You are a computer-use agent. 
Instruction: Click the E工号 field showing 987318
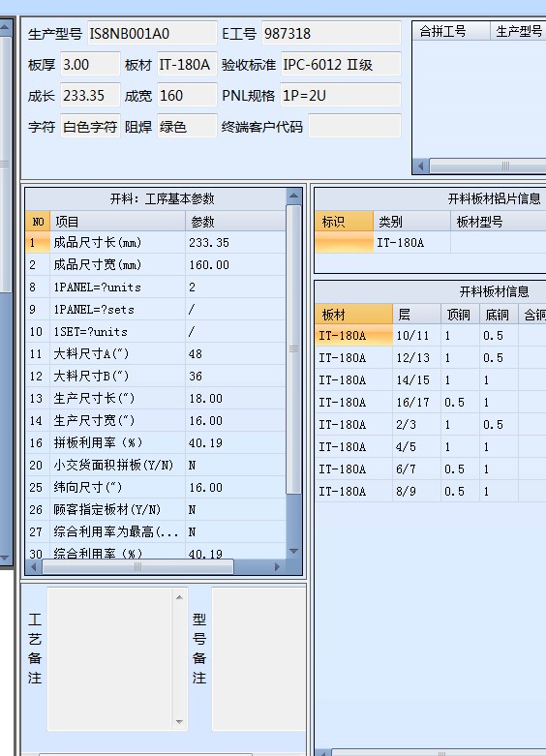pos(331,34)
